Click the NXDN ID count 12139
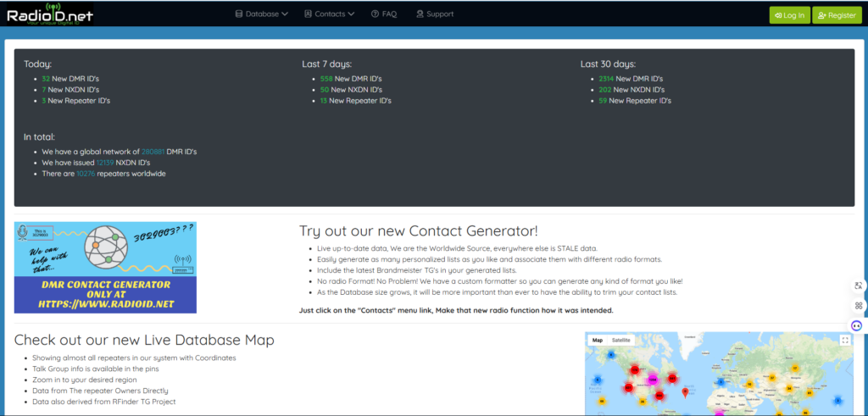This screenshot has width=868, height=416. click(105, 163)
